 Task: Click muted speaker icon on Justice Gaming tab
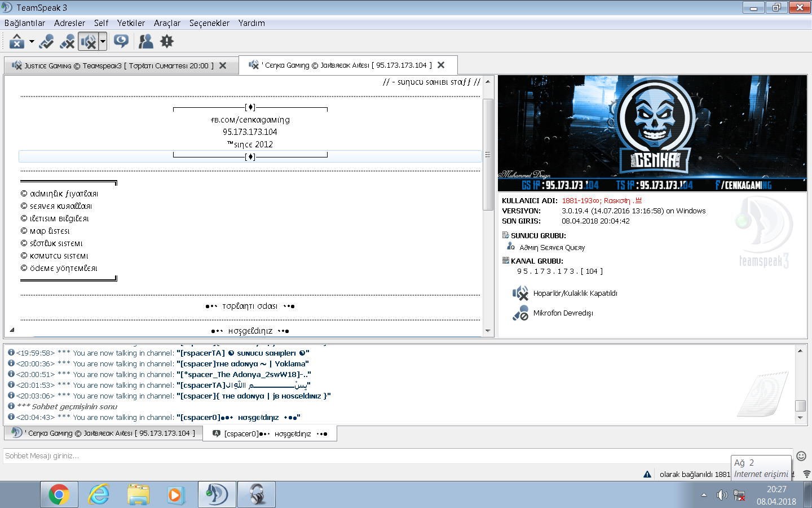16,65
